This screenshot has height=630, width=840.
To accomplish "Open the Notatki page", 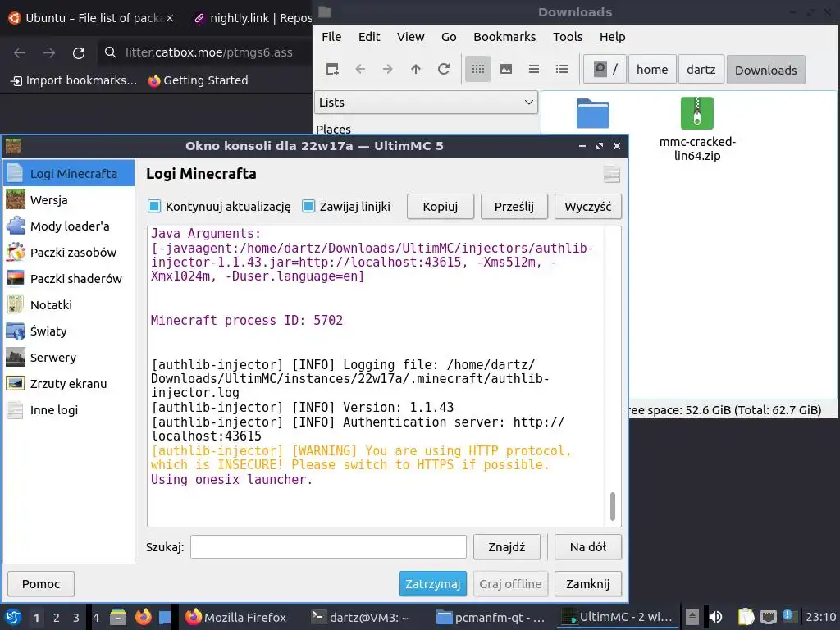I will point(69,305).
